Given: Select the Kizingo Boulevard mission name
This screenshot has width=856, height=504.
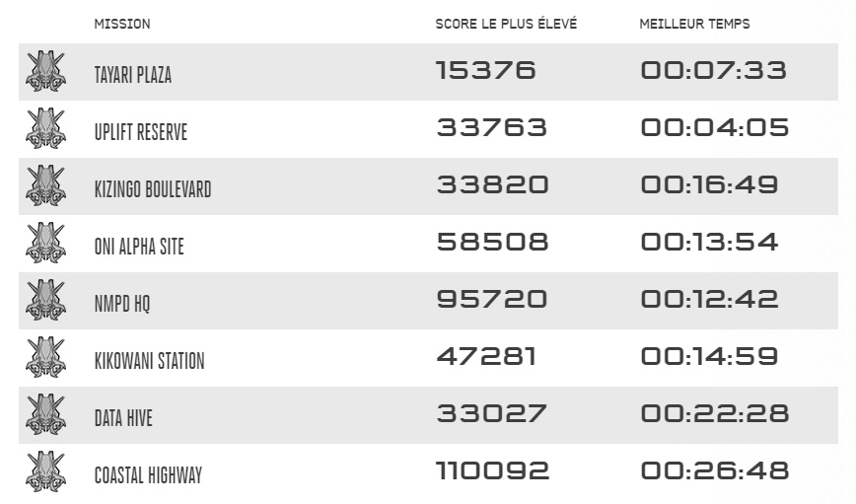Looking at the screenshot, I should [152, 189].
